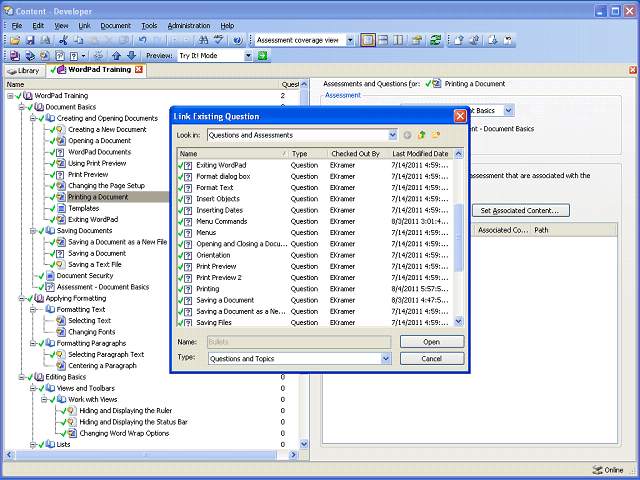
Task: Expand the Lists tree node
Action: [x=33, y=444]
